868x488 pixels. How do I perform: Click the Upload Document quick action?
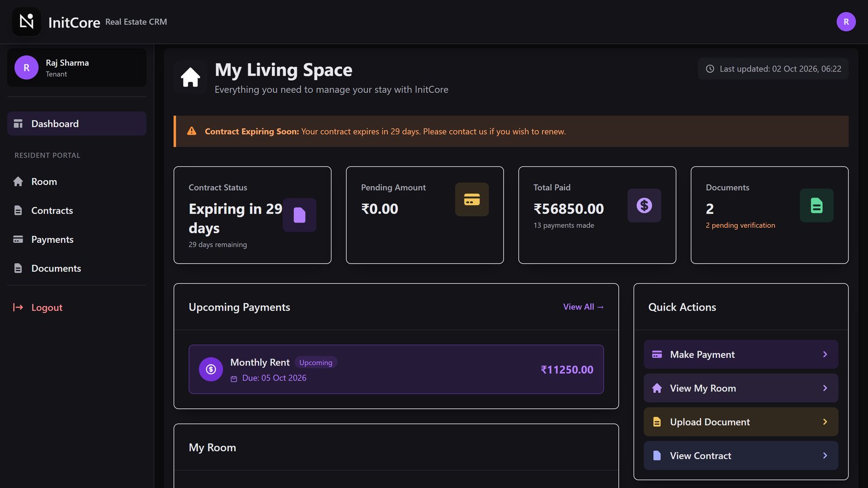click(x=741, y=422)
